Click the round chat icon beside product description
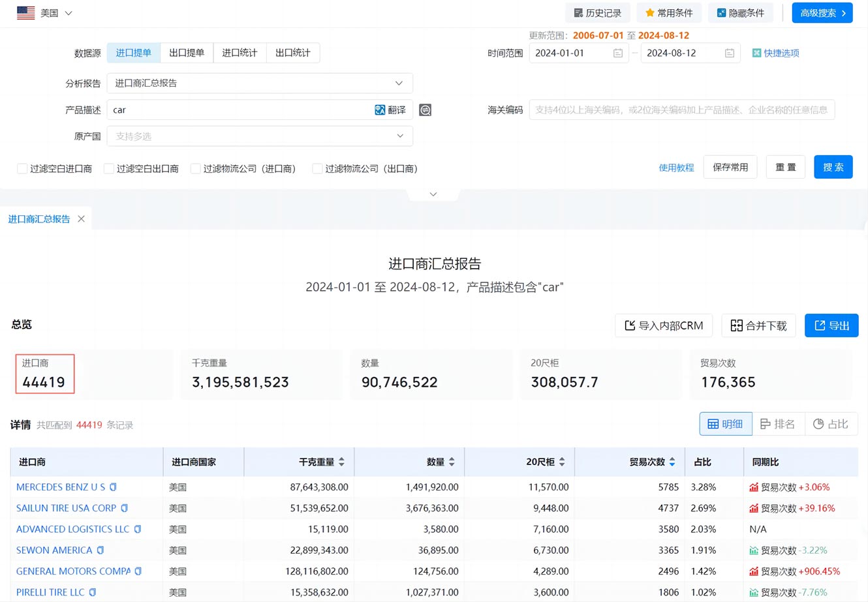Viewport: 868px width, 602px height. click(x=426, y=110)
